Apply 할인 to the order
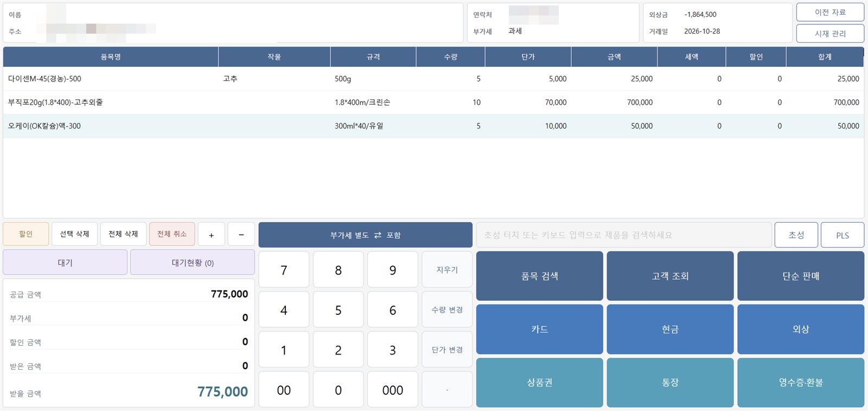The height and width of the screenshot is (411, 868). coord(26,234)
